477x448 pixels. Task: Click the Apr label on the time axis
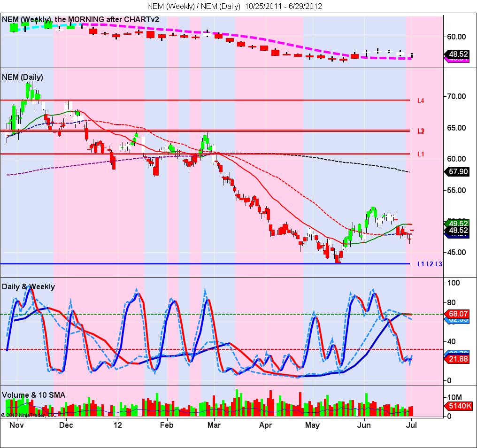[266, 425]
